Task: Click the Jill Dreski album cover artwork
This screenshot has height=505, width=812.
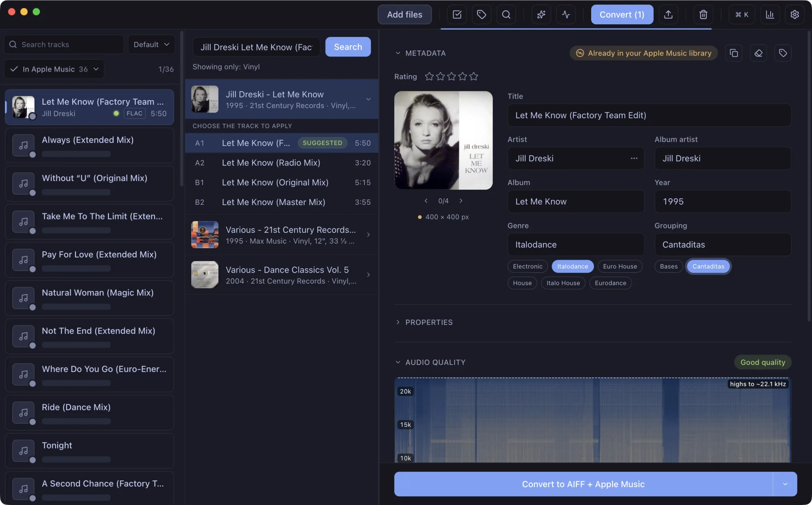Action: [x=443, y=140]
